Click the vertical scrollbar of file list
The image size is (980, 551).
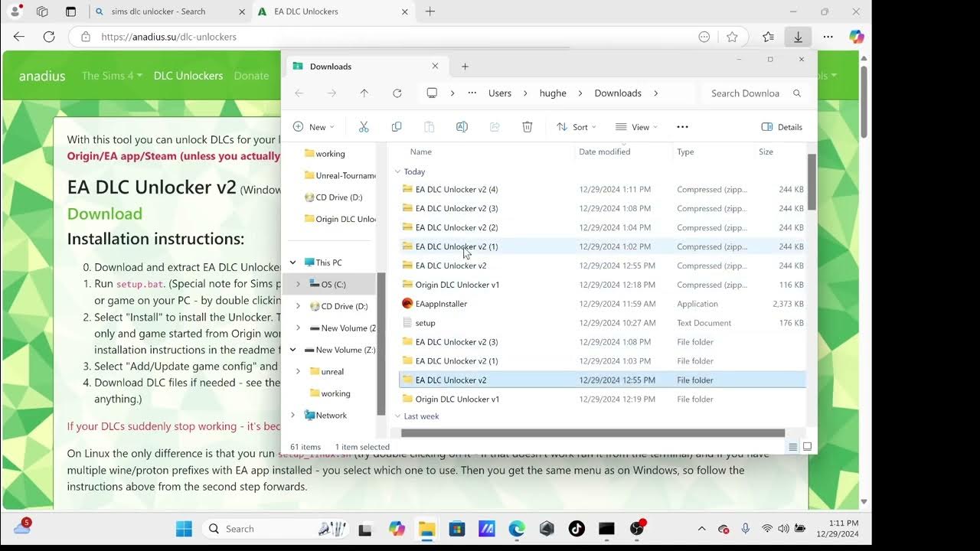tap(812, 182)
